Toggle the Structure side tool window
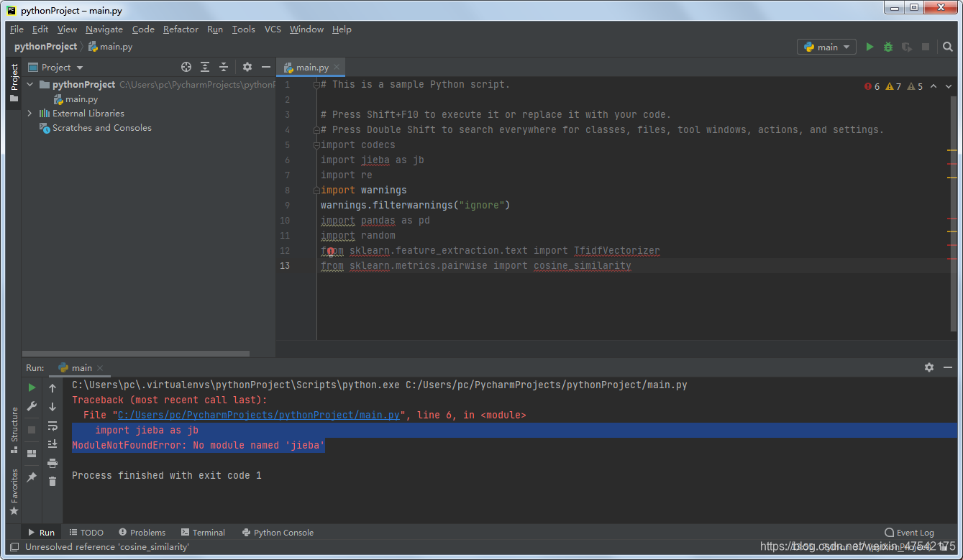This screenshot has width=963, height=560. pos(14,429)
